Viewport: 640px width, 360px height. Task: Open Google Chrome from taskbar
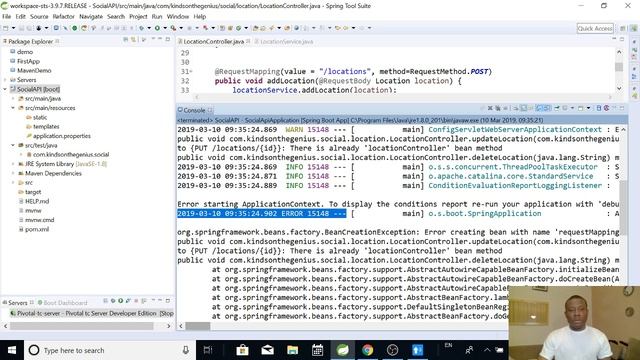367,350
